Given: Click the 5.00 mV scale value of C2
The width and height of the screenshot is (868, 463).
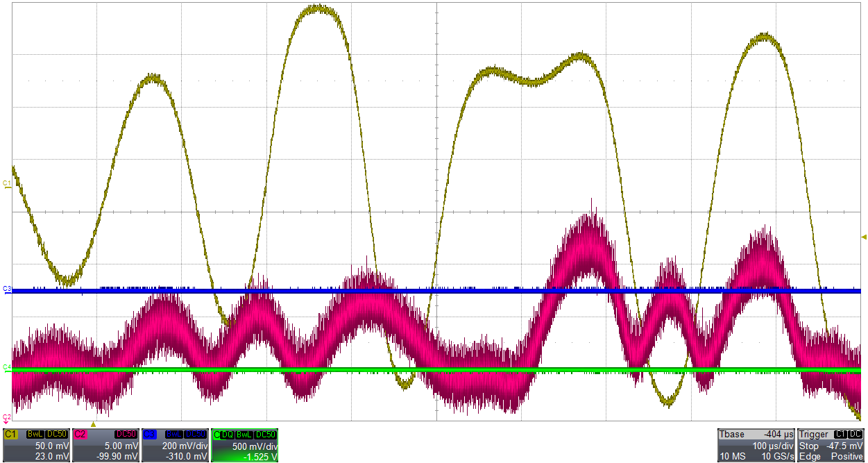Looking at the screenshot, I should (121, 446).
